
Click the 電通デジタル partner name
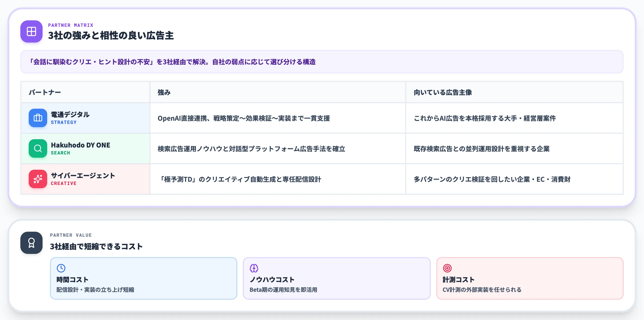coord(70,114)
